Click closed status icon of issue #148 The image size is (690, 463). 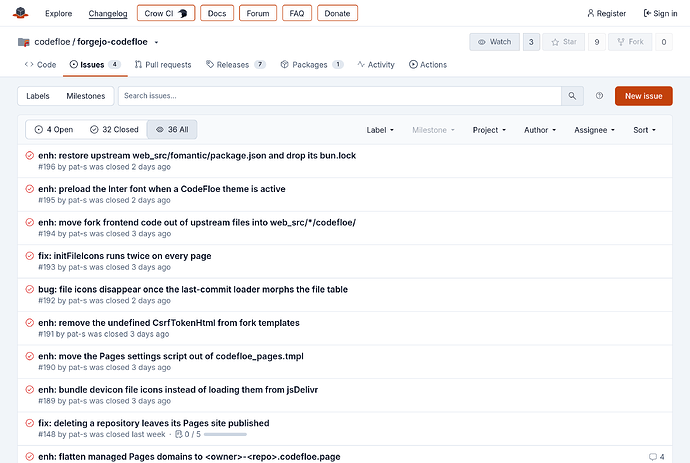click(29, 423)
